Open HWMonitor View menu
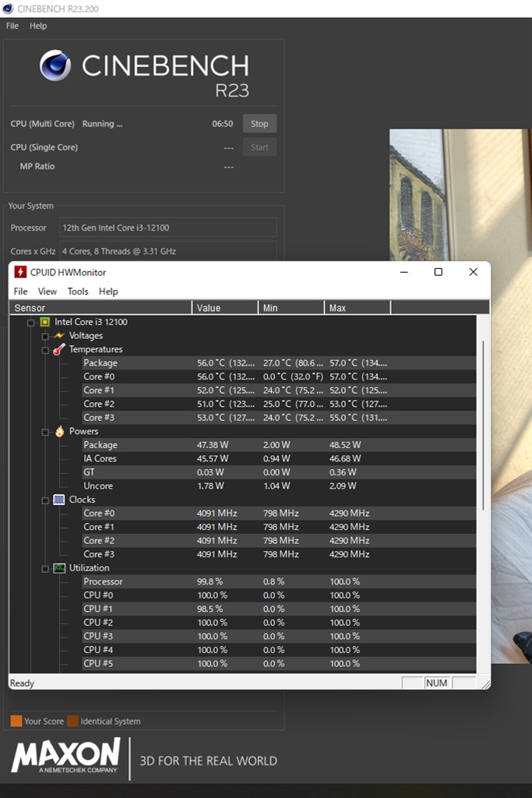The width and height of the screenshot is (532, 798). (48, 291)
